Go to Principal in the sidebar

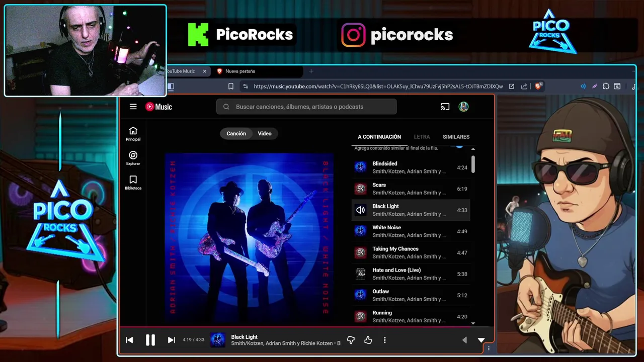pos(133,134)
